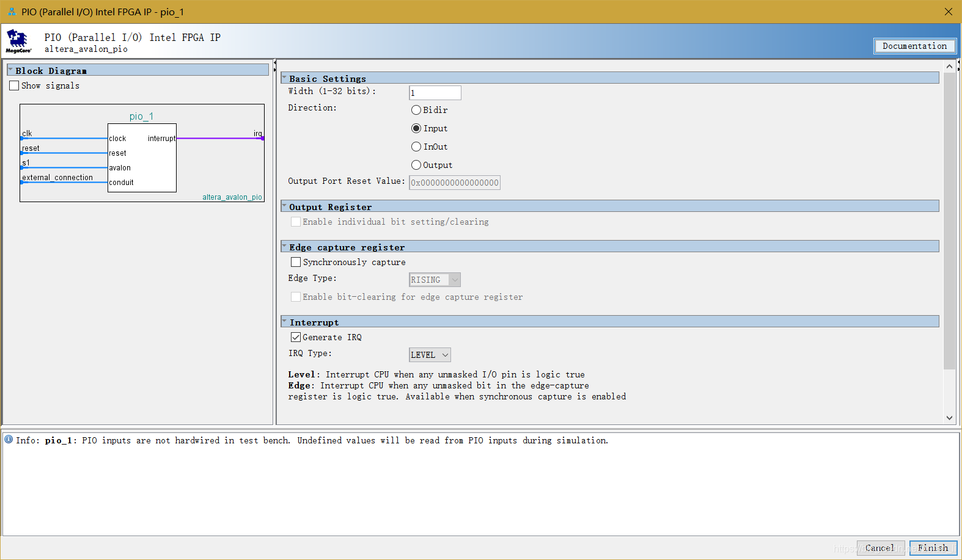Collapse the Interrupt section
Viewport: 962px width, 560px height.
tap(284, 322)
